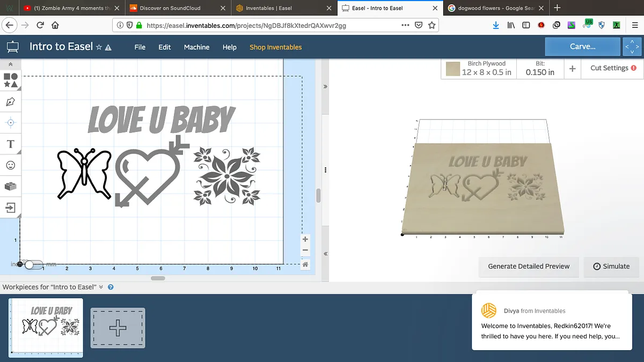Open the File menu
The image size is (644, 362).
coord(140,47)
